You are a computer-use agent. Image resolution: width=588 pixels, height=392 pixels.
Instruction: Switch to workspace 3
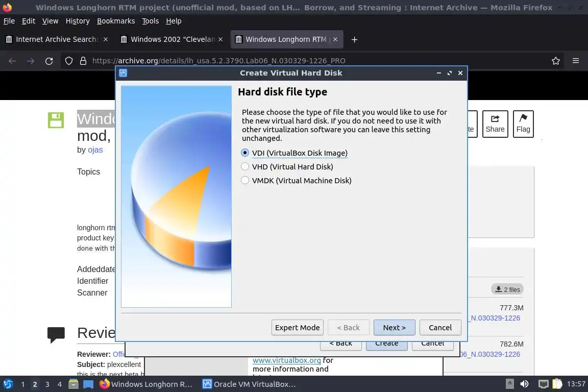pyautogui.click(x=47, y=384)
